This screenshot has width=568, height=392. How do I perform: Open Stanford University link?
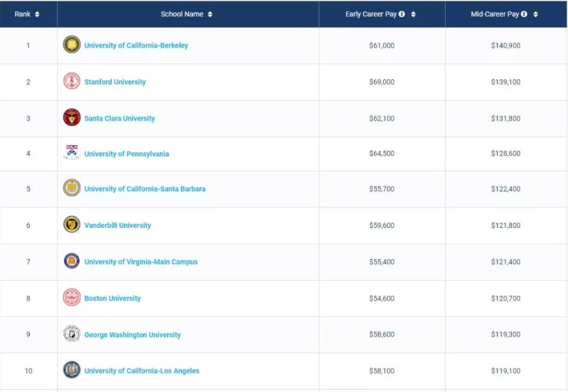tap(115, 82)
